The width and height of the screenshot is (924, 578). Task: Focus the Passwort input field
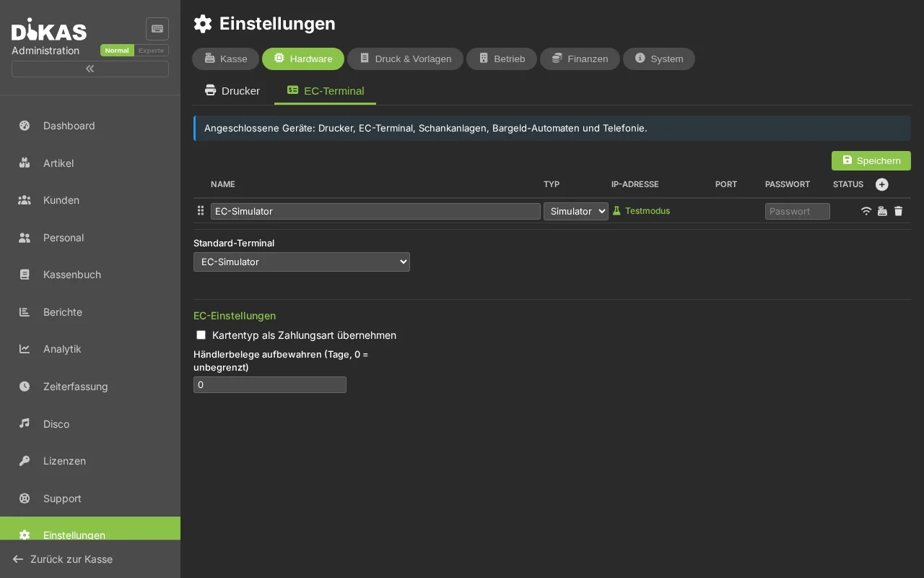pyautogui.click(x=798, y=211)
